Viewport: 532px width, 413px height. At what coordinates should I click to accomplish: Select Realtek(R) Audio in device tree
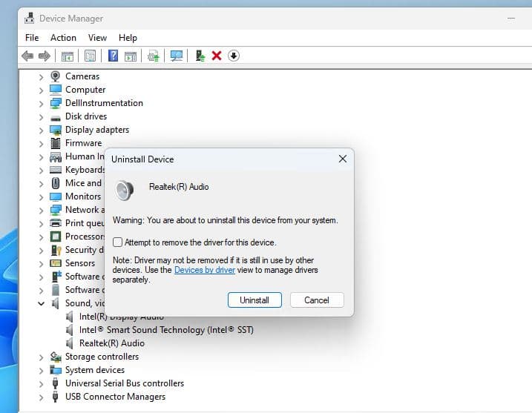[x=111, y=343]
